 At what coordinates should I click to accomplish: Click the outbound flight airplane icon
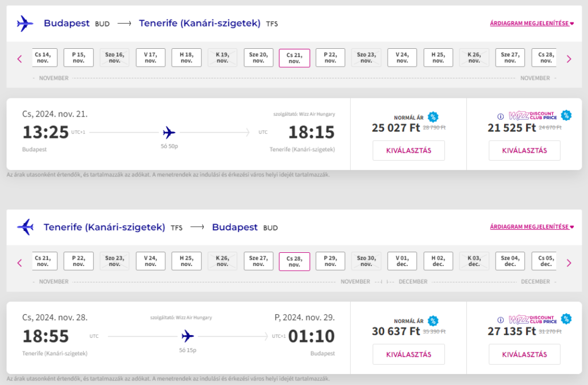pos(25,23)
